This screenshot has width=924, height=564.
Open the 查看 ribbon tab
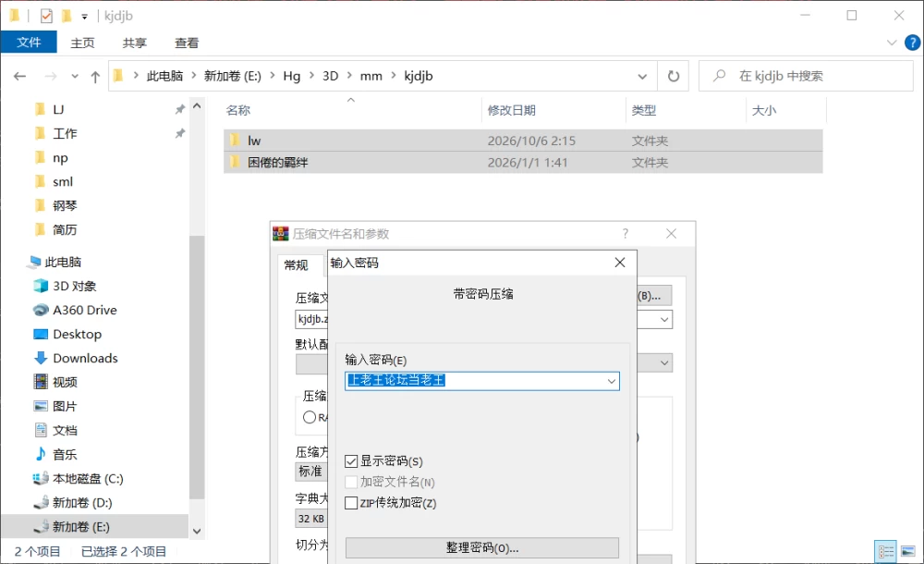click(187, 43)
